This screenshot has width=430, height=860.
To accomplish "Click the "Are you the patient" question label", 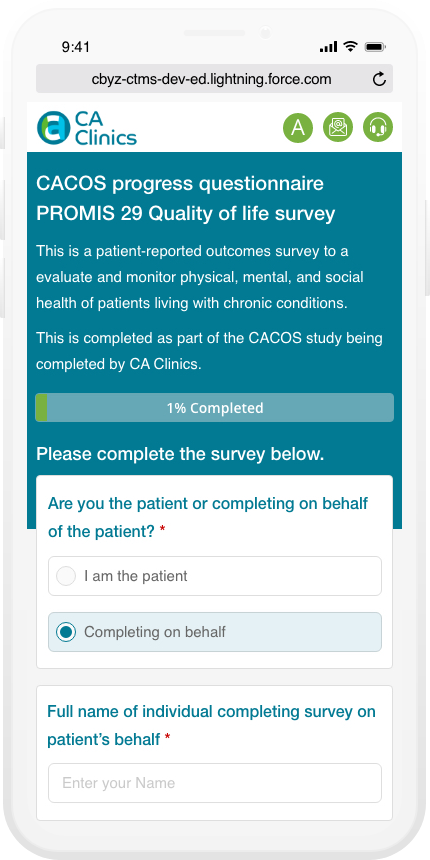I will pos(208,517).
